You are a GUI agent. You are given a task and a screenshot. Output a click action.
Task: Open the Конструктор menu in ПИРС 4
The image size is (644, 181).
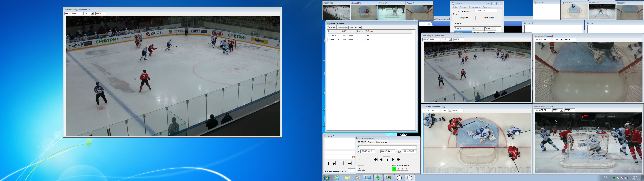point(474,7)
